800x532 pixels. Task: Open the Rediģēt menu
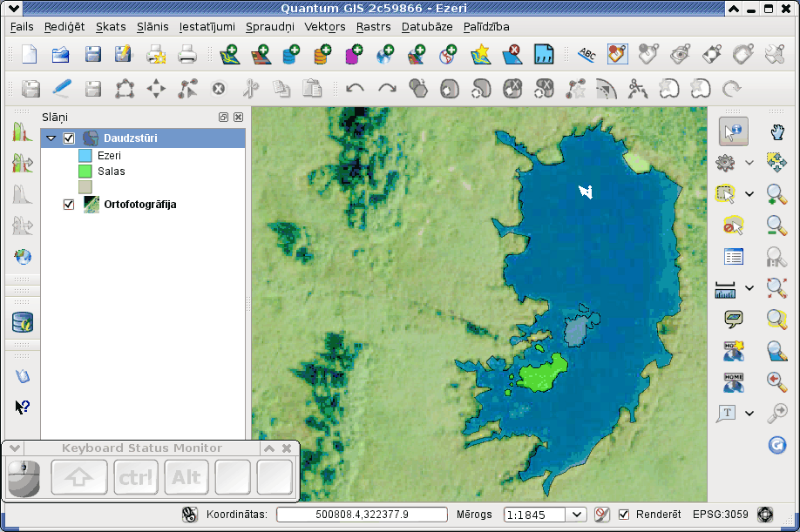[64, 27]
